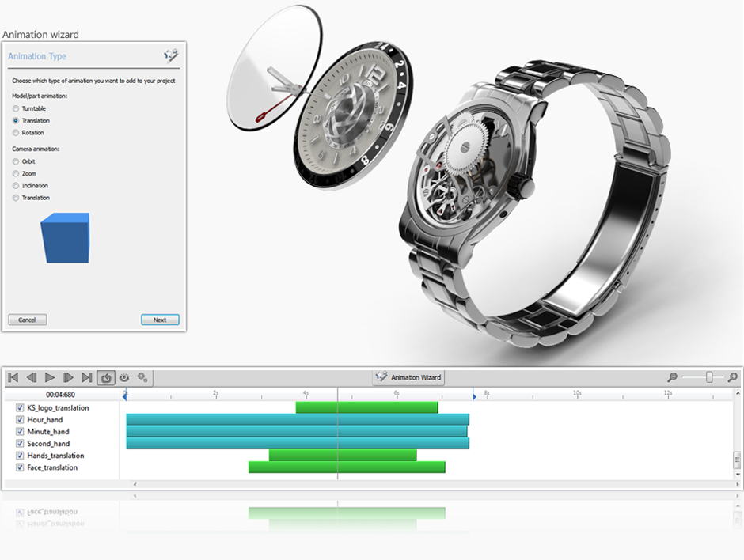Toggle the loop playback button
The image size is (744, 560).
[x=106, y=377]
